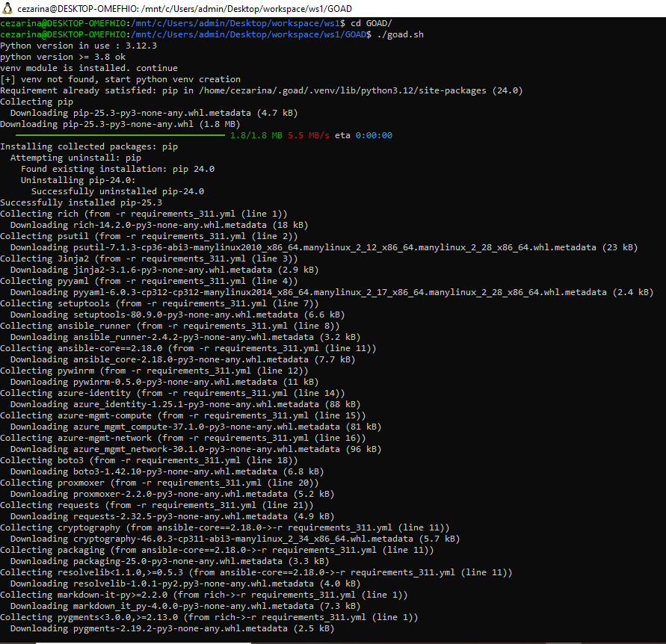Click the 'Downloading pygments-2.19.2' line

click(x=172, y=628)
